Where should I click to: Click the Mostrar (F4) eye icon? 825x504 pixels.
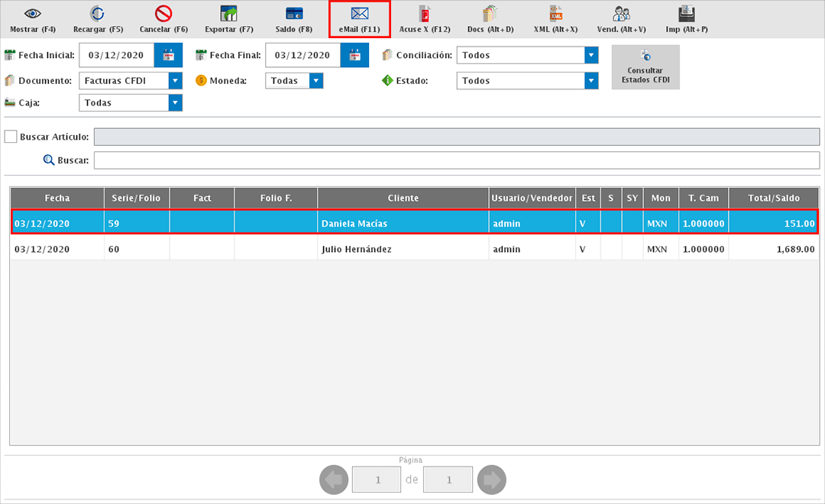[32, 14]
